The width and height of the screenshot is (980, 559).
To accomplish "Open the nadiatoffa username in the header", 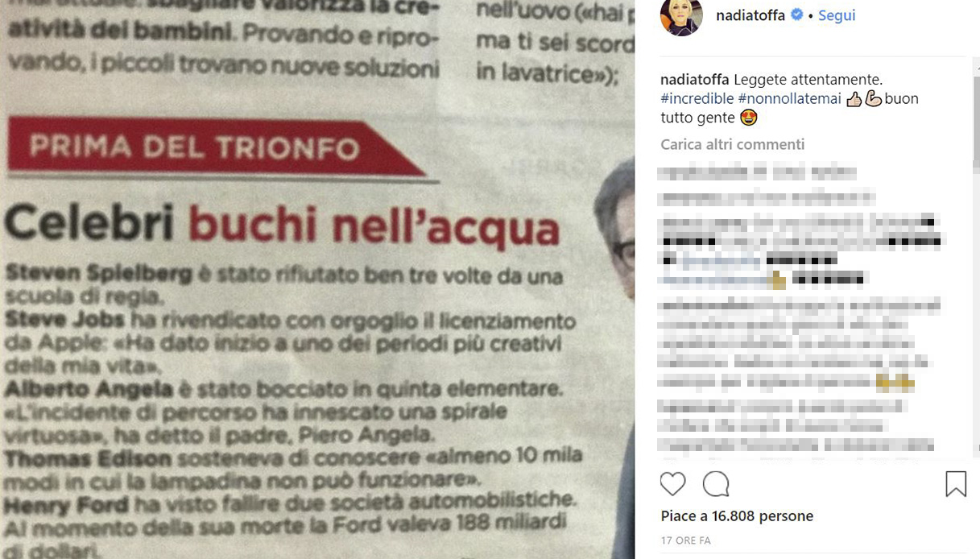I will pos(751,15).
